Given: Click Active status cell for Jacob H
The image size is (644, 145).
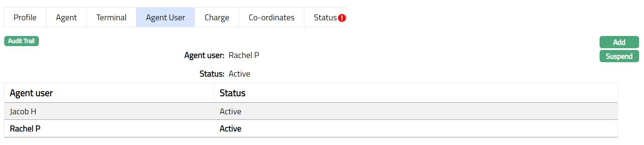Looking at the screenshot, I should [231, 111].
